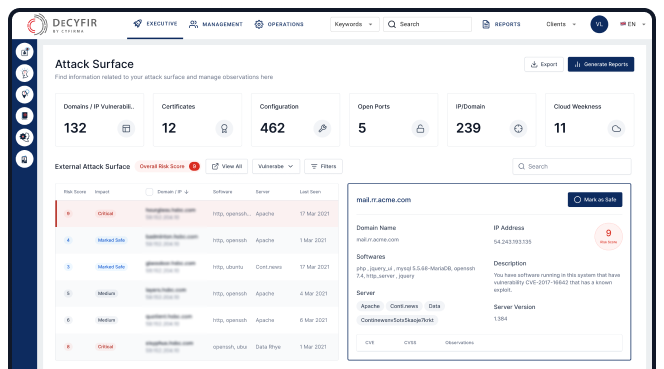Click the certificate badge icon in Certificates card
664x369 pixels.
pos(224,128)
